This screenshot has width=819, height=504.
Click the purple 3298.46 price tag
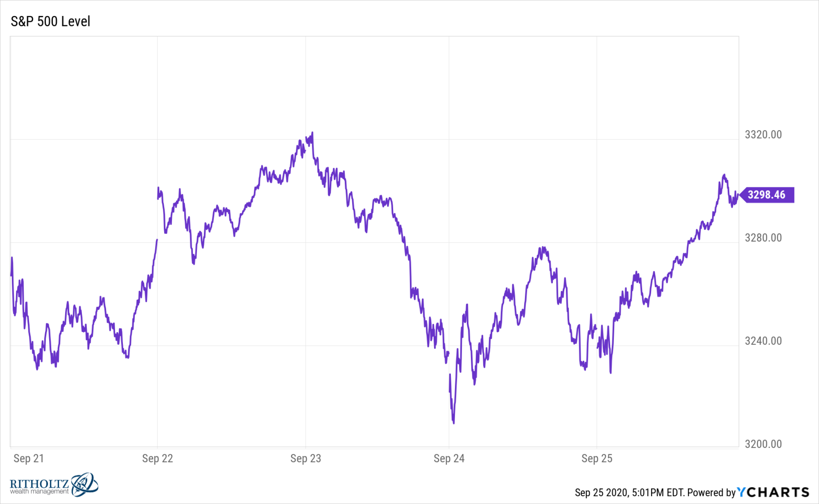tap(767, 195)
